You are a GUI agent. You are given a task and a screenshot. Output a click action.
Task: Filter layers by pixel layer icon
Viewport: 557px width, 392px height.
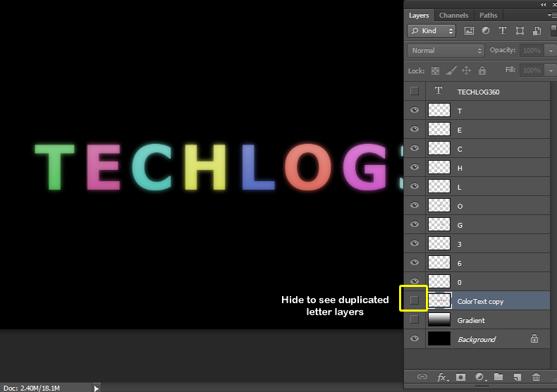click(469, 31)
